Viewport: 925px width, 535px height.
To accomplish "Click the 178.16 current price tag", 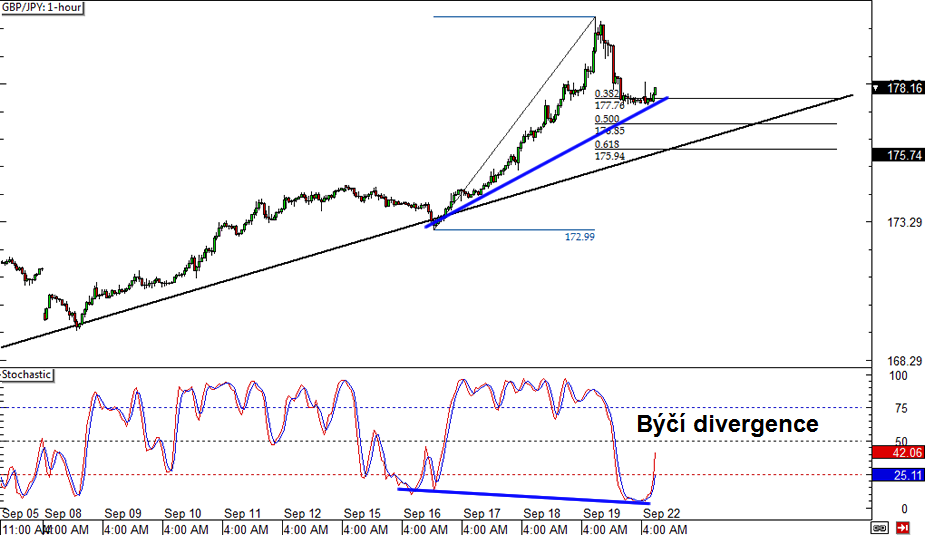I will (898, 88).
